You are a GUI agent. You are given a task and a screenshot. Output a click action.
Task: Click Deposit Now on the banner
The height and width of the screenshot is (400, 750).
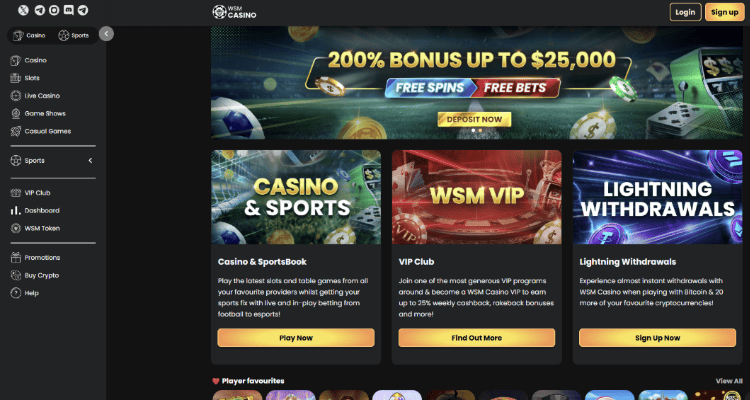pyautogui.click(x=474, y=120)
